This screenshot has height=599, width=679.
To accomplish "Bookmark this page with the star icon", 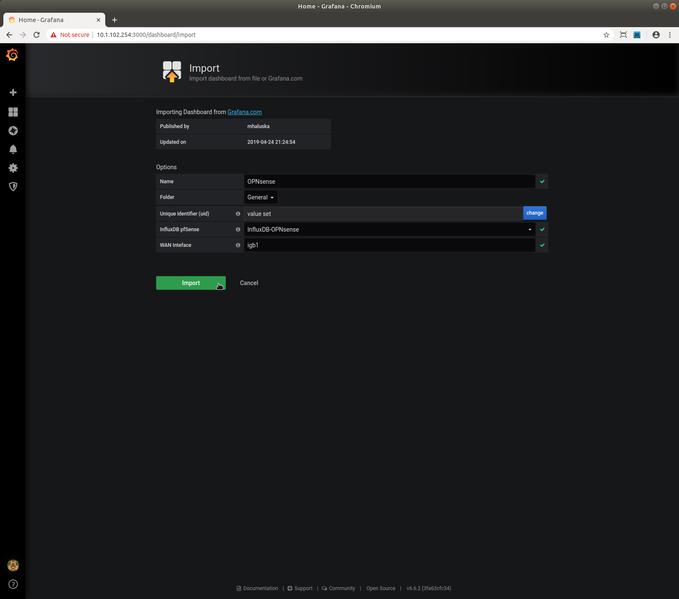I will 606,35.
